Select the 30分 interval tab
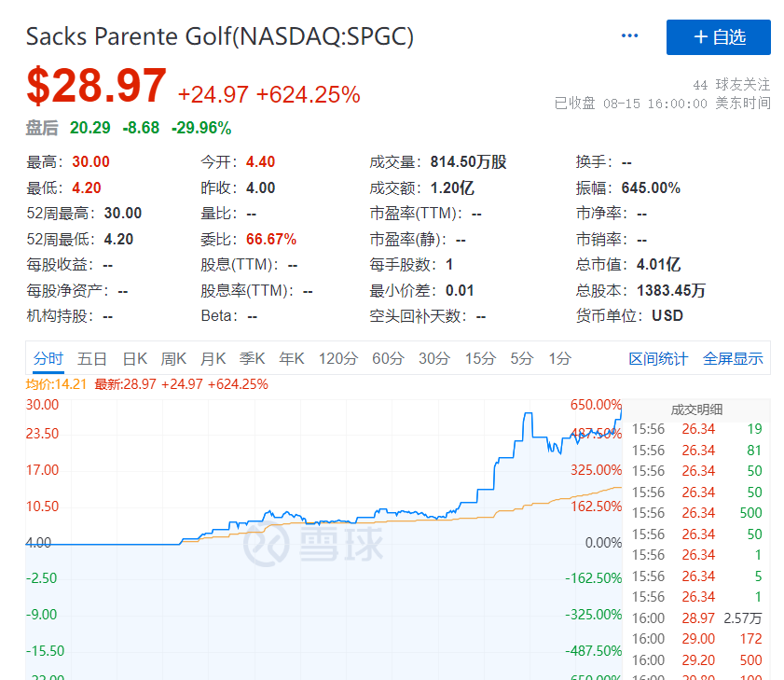 434,358
